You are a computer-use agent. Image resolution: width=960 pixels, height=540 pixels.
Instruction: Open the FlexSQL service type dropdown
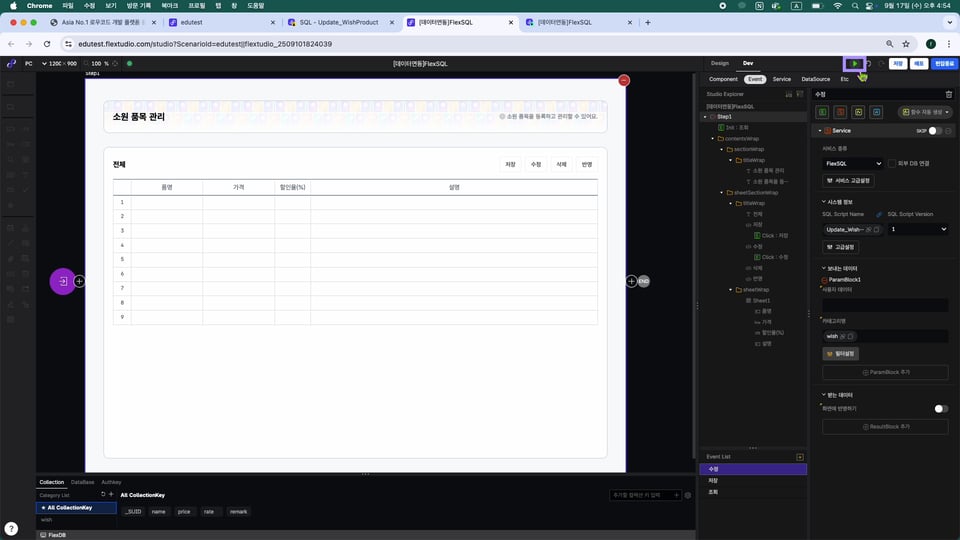852,163
